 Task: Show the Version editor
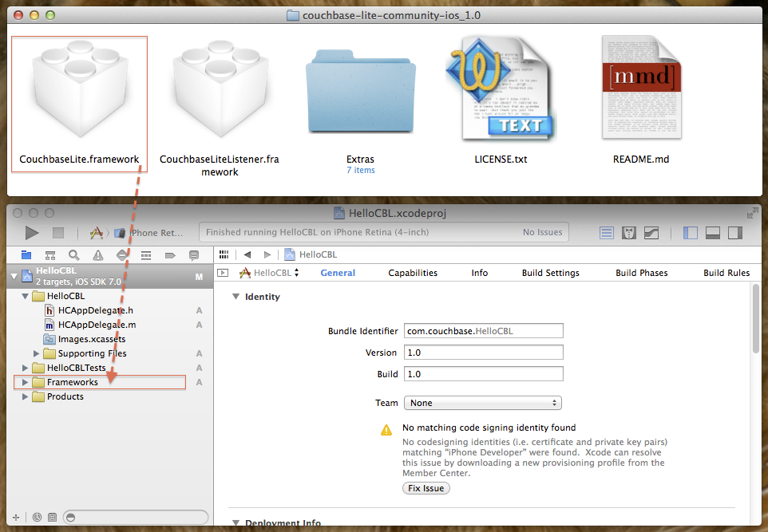point(651,233)
